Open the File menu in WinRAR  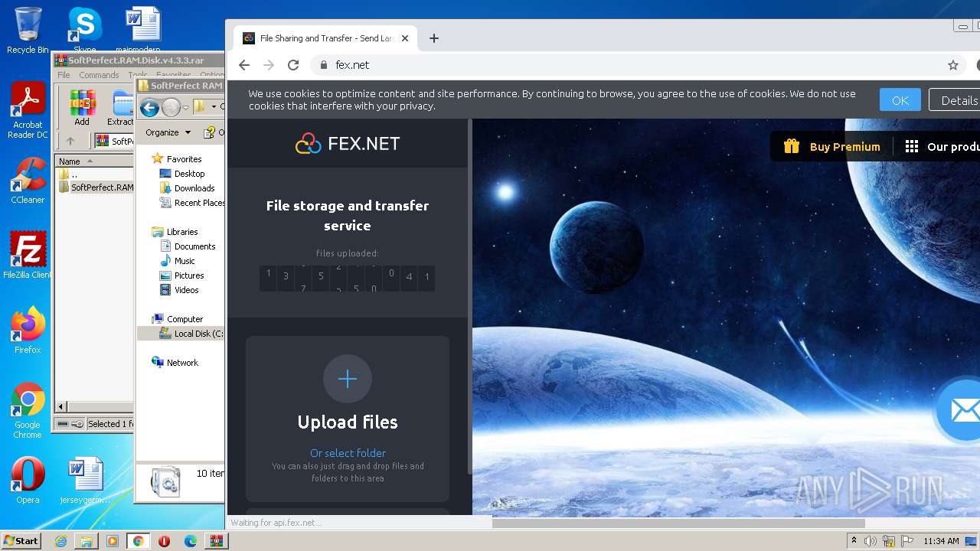pos(64,75)
